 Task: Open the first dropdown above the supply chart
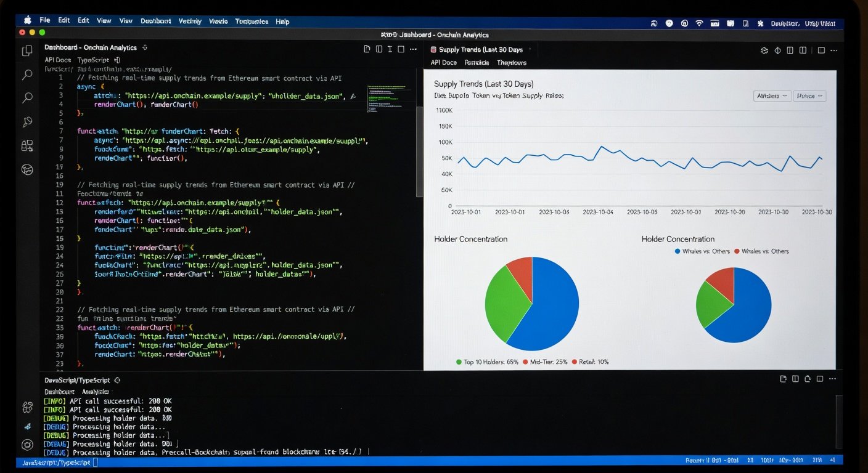click(772, 96)
